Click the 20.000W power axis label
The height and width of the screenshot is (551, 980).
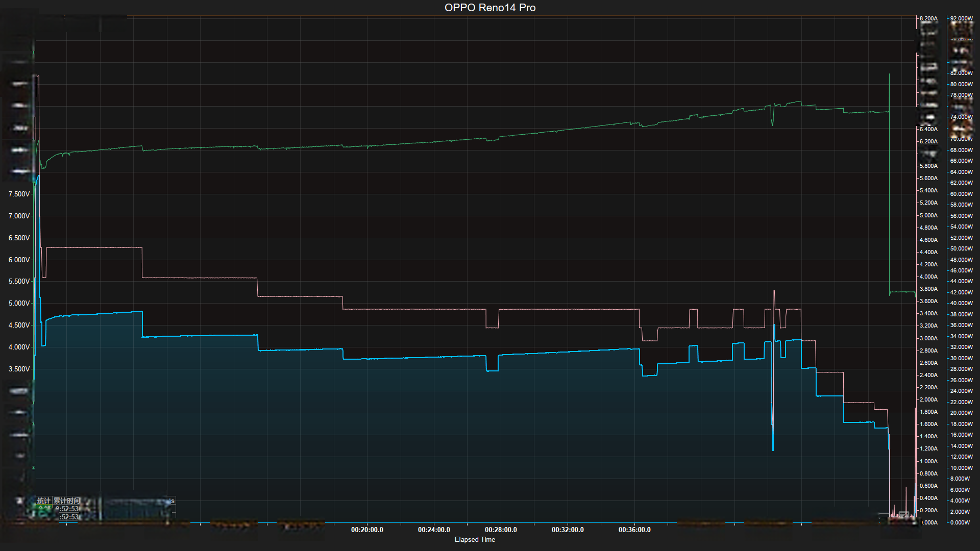pos(962,413)
